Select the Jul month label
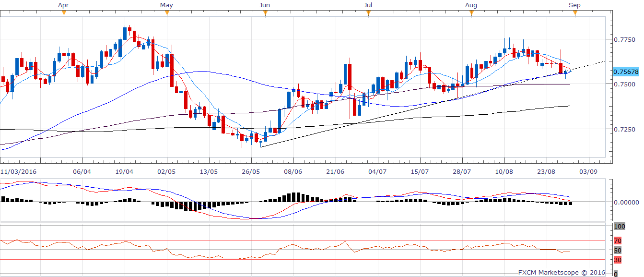644x277 pixels. (368, 5)
